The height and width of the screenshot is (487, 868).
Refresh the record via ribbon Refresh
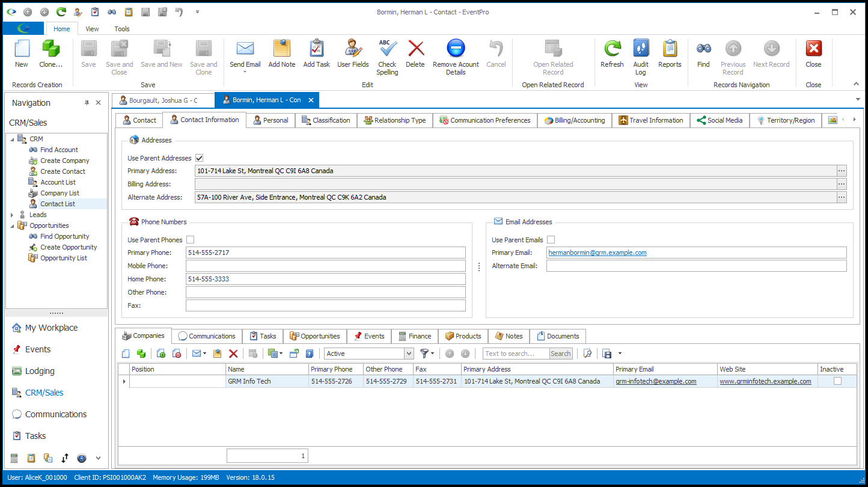pyautogui.click(x=612, y=54)
